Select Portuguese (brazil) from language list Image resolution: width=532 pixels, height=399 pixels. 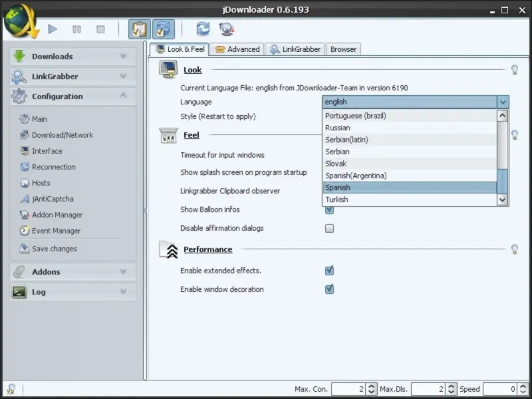tap(410, 116)
